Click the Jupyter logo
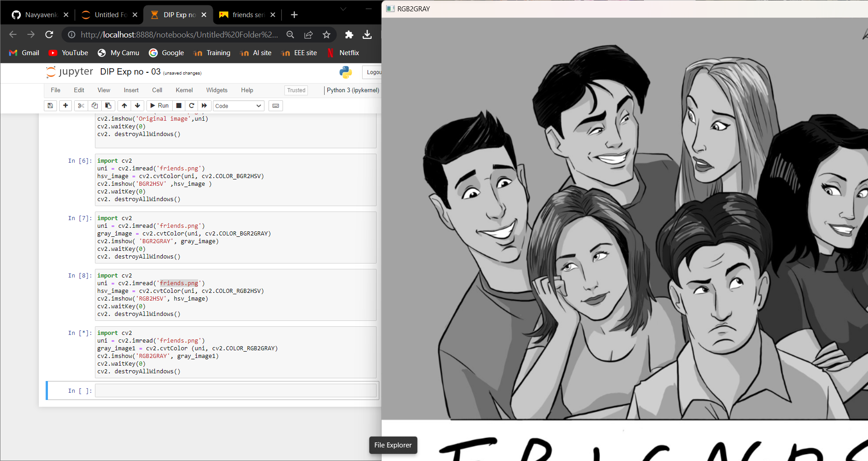 (69, 72)
